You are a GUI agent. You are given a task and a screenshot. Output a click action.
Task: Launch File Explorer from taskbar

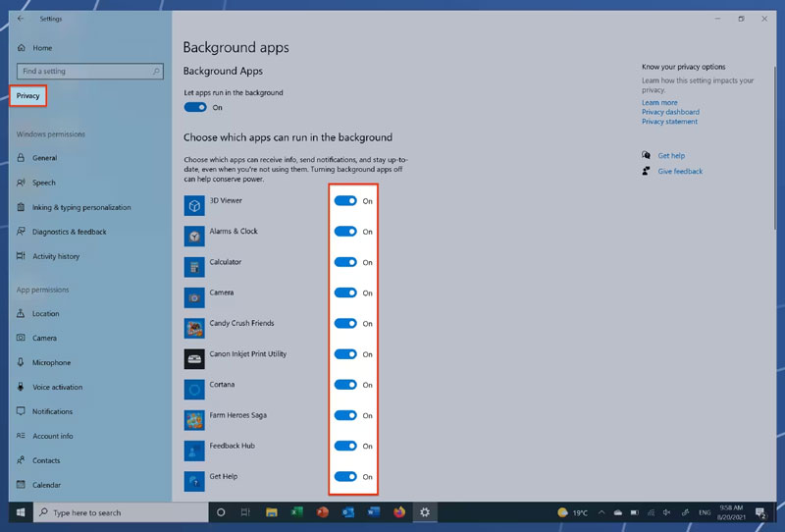tap(272, 512)
